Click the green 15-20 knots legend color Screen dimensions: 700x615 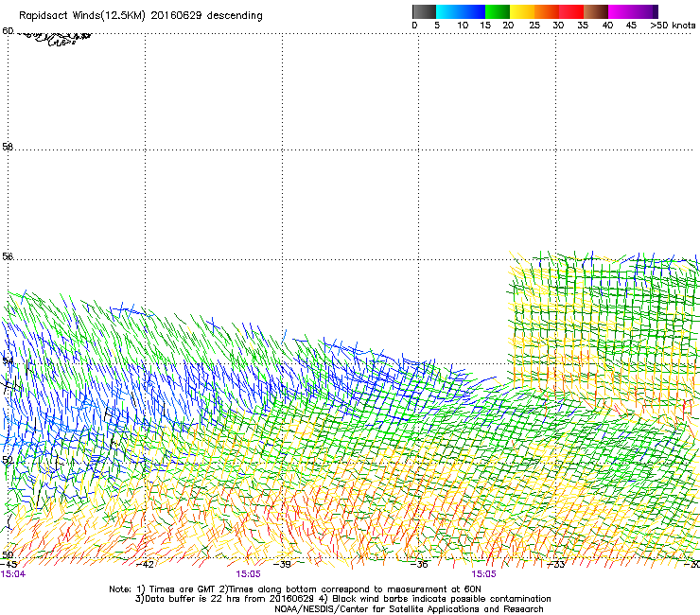(498, 11)
